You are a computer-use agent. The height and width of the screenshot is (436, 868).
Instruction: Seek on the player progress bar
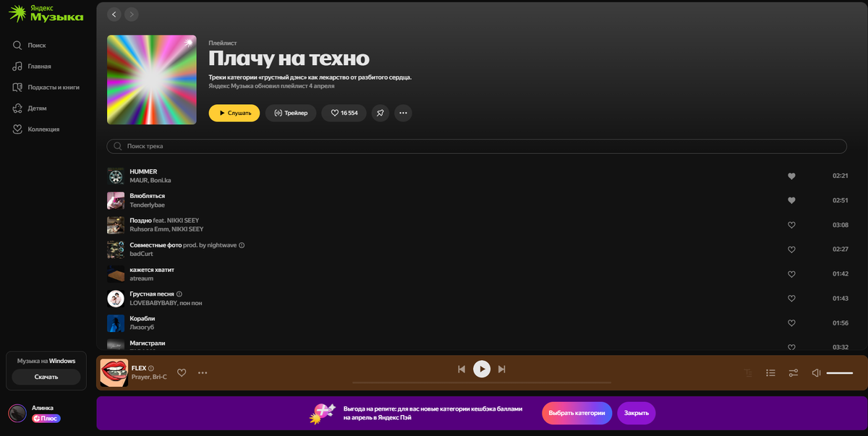(x=482, y=382)
